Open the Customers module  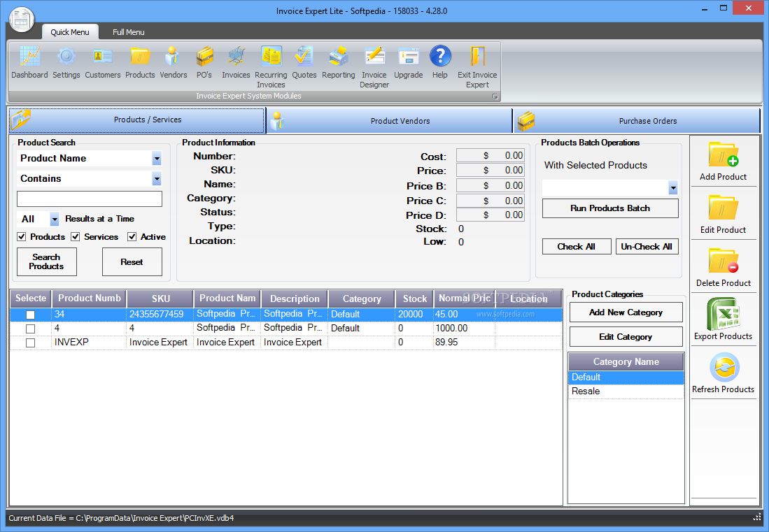pos(102,62)
